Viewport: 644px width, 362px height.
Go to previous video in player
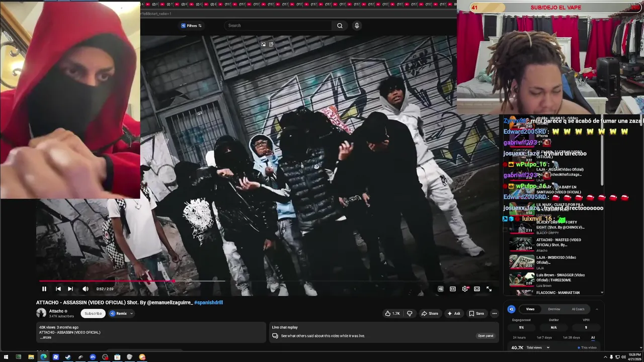click(x=58, y=289)
